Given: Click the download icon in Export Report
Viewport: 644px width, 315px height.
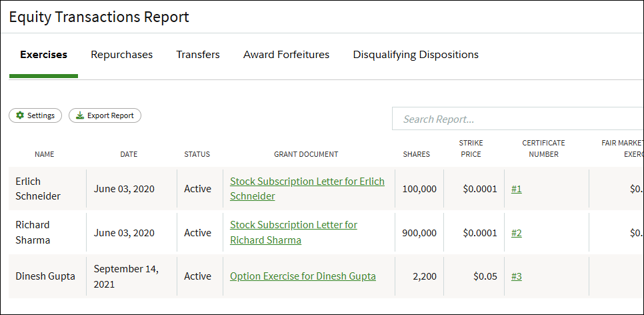Looking at the screenshot, I should point(80,115).
